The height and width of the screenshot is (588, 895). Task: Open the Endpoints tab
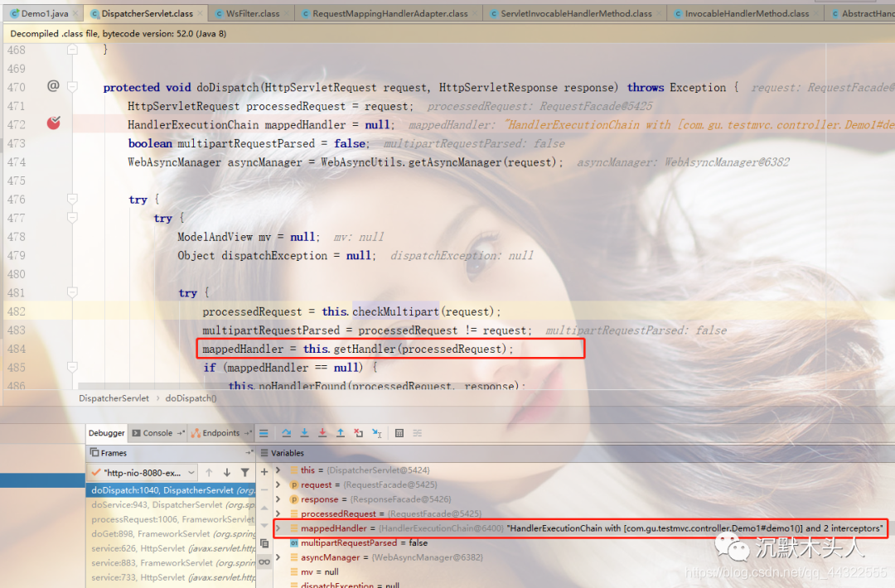coord(220,433)
